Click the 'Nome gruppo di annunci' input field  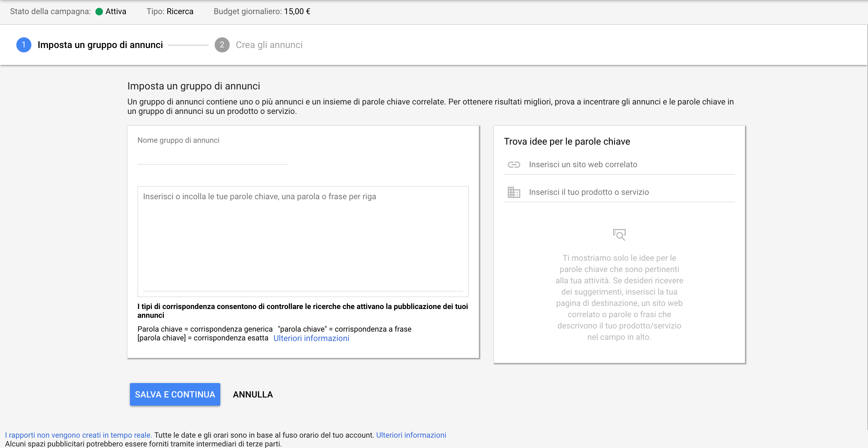213,157
